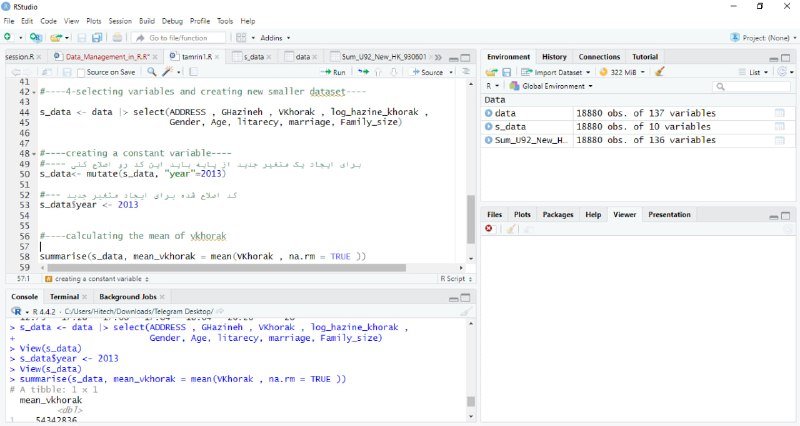The height and width of the screenshot is (426, 800).
Task: Click the Show document outline icon
Action: tap(465, 72)
